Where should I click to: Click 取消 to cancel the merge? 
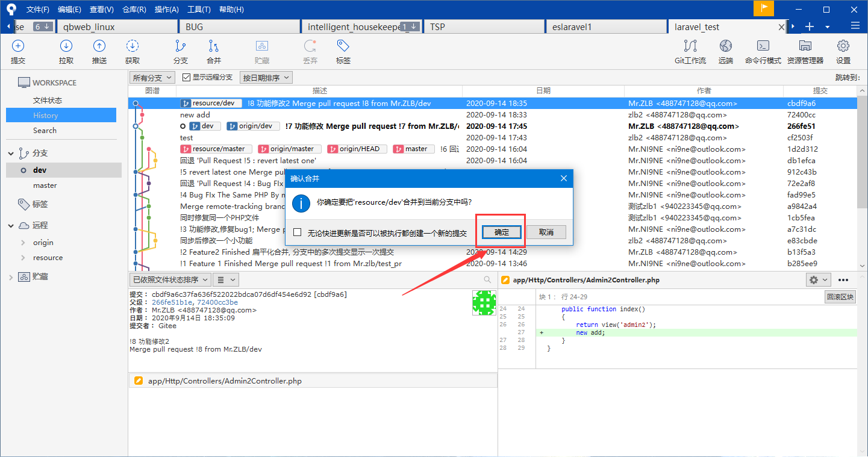(x=546, y=232)
